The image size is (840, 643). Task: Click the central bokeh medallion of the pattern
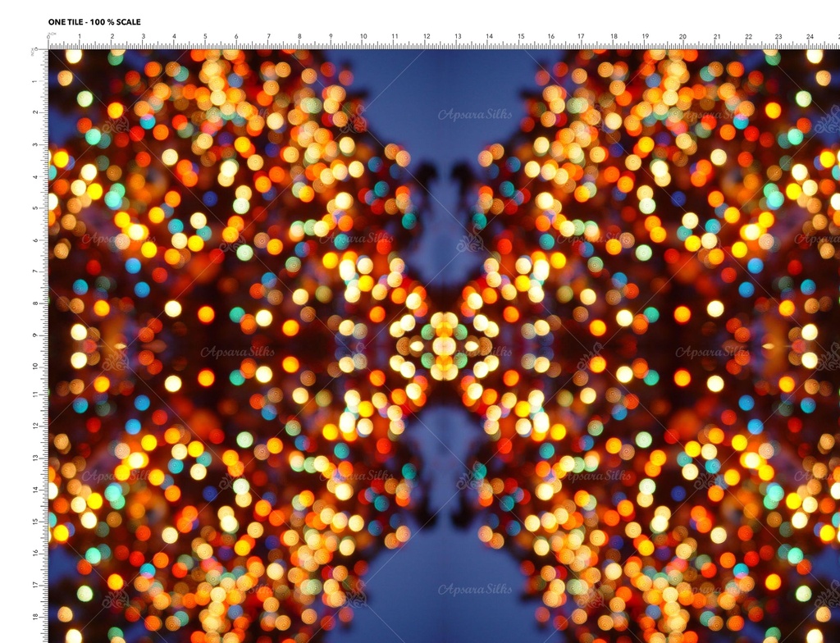click(x=444, y=345)
